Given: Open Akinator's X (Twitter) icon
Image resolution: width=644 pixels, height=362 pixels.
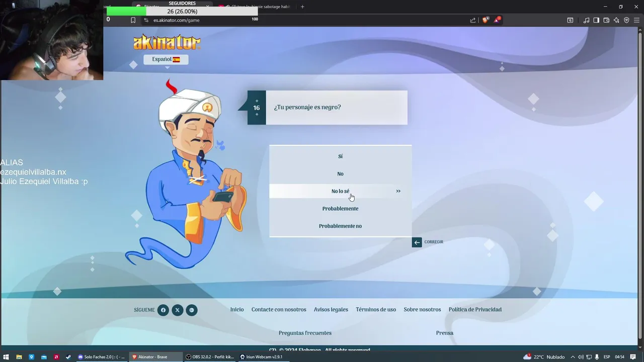Looking at the screenshot, I should (x=177, y=310).
